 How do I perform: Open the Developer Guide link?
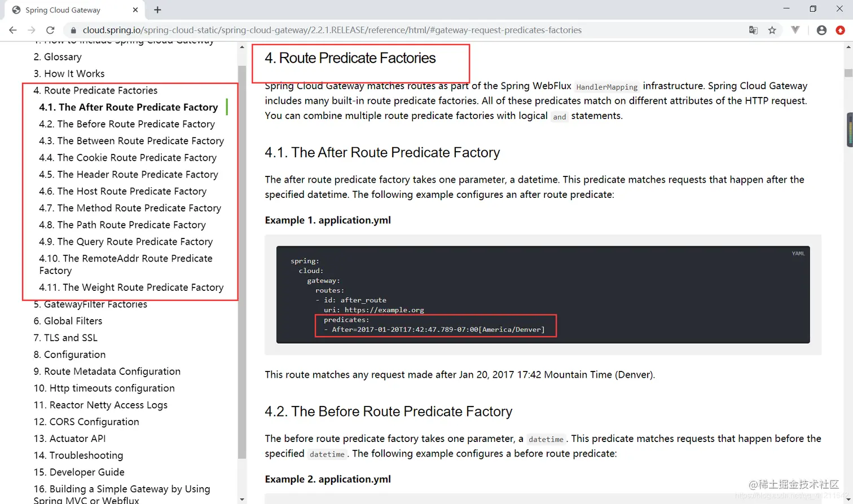[79, 472]
